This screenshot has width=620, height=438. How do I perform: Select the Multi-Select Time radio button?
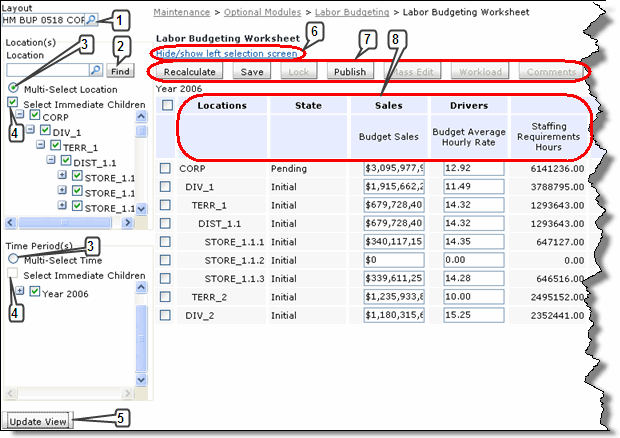(x=13, y=259)
